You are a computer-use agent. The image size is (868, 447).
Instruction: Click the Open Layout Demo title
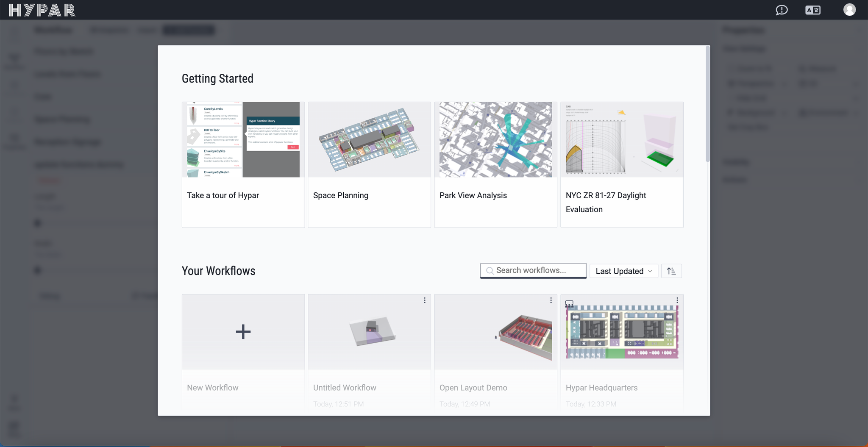[473, 388]
